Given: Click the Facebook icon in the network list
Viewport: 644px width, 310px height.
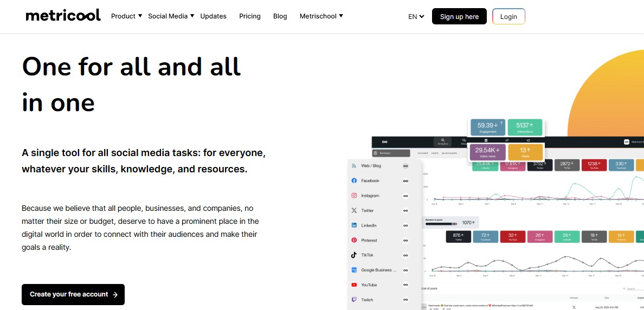Looking at the screenshot, I should pyautogui.click(x=354, y=180).
